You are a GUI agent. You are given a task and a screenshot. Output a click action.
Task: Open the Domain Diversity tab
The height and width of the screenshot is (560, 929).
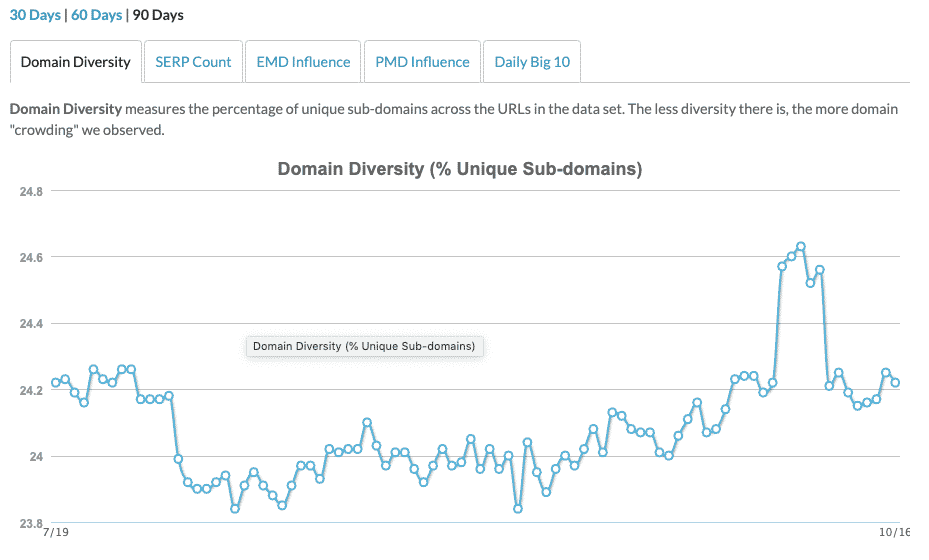click(76, 62)
